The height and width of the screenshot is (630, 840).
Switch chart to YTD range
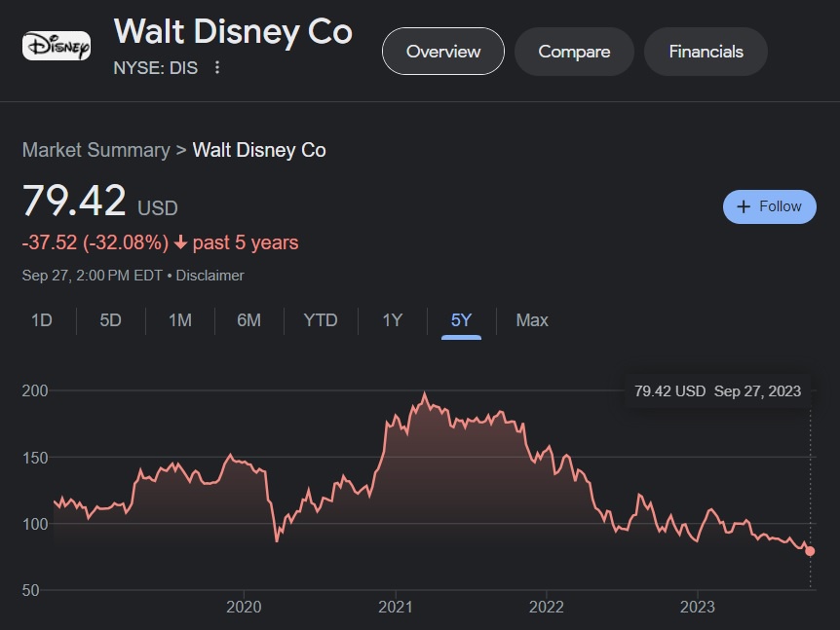pyautogui.click(x=321, y=320)
